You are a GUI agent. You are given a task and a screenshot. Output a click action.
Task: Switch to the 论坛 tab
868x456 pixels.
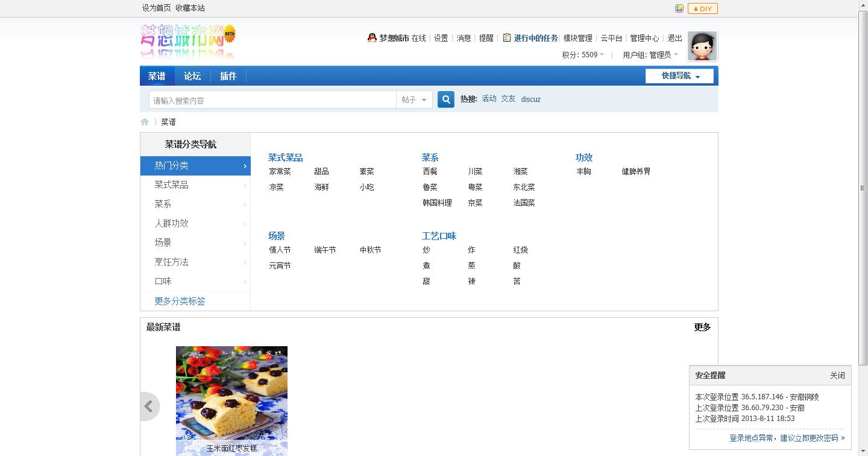pos(192,76)
